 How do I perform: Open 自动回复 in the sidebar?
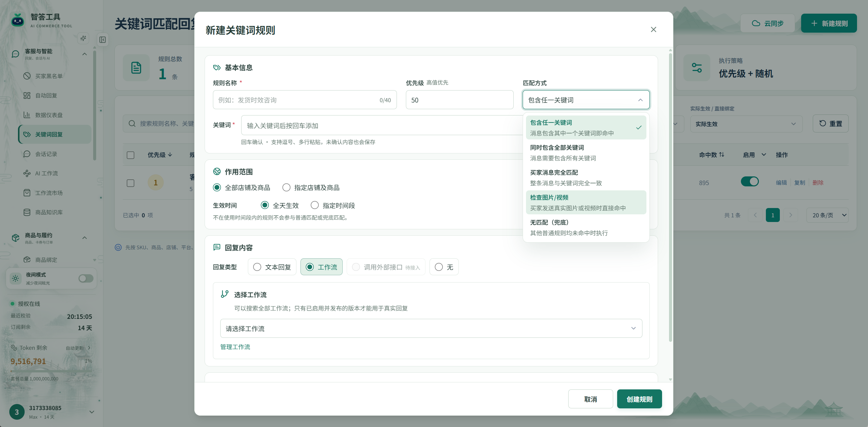click(55, 96)
